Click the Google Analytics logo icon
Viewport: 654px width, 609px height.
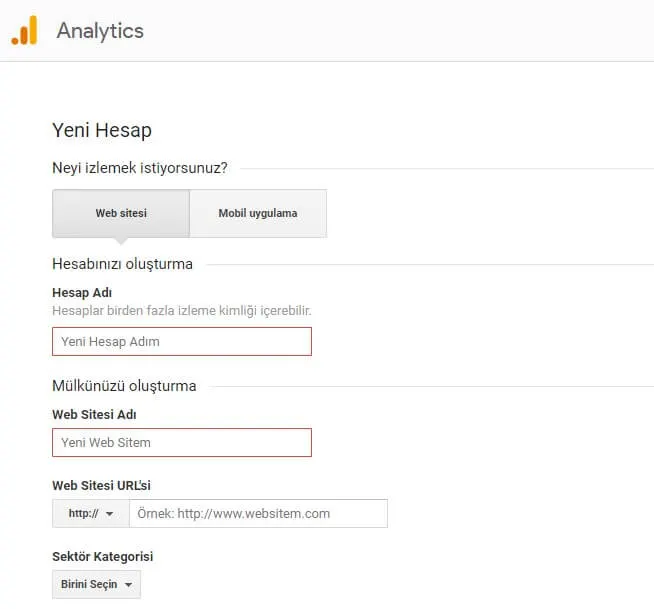click(x=24, y=30)
